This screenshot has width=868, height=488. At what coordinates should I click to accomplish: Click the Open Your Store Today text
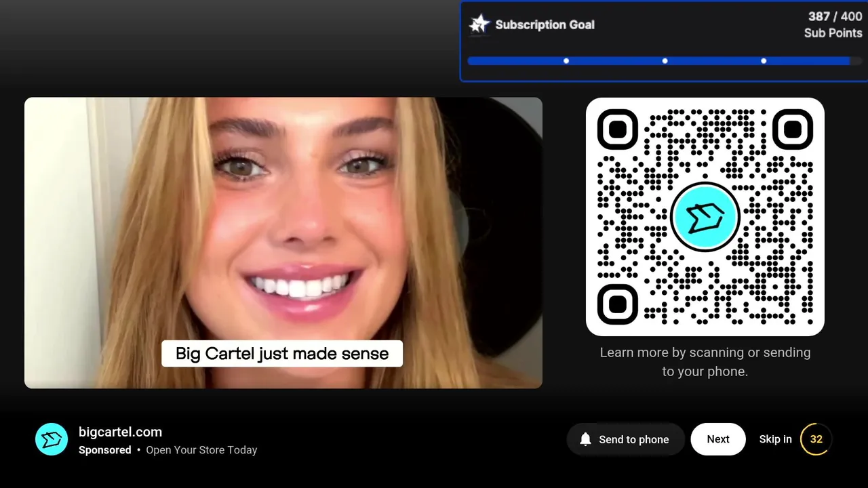(201, 450)
